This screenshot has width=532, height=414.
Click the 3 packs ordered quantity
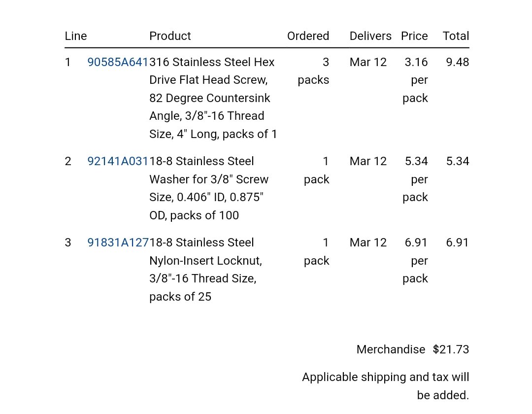[x=313, y=71]
